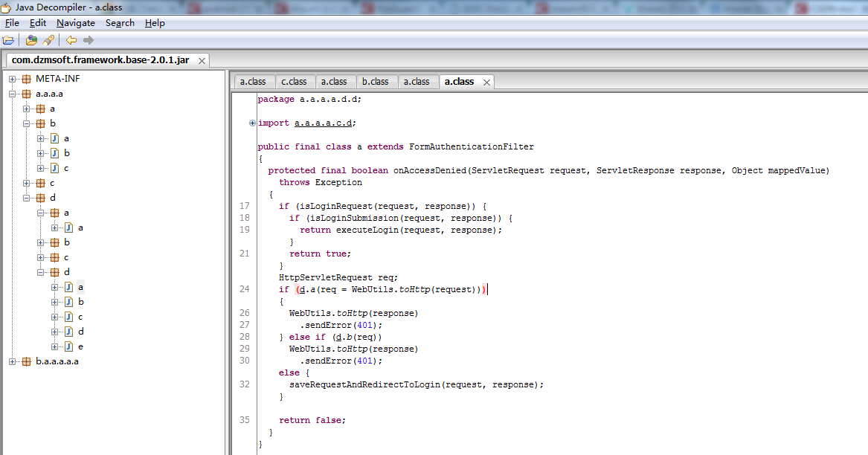Image resolution: width=868 pixels, height=455 pixels.
Task: Select class d icon under d.d
Action: (69, 332)
